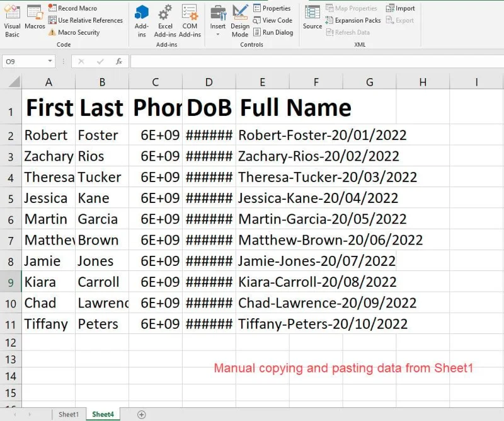Image resolution: width=504 pixels, height=421 pixels.
Task: Click View Code in Controls group
Action: [273, 20]
